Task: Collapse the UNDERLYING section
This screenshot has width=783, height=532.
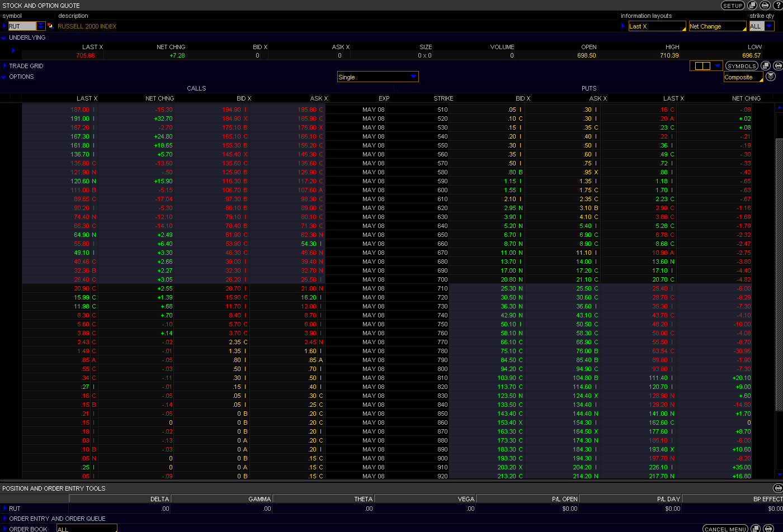Action: (x=4, y=38)
